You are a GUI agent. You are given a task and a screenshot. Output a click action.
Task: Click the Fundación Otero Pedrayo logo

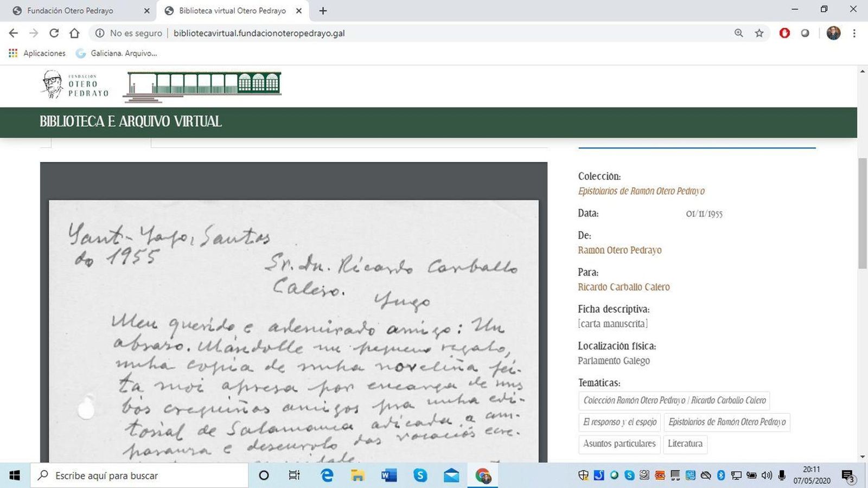pos(75,85)
